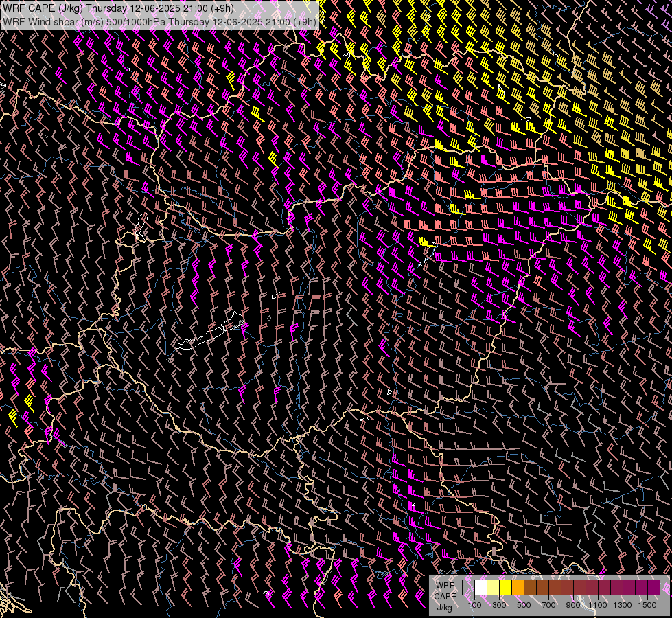672x618 pixels.
Task: Click the WRF Wind shear title line
Action: point(159,22)
